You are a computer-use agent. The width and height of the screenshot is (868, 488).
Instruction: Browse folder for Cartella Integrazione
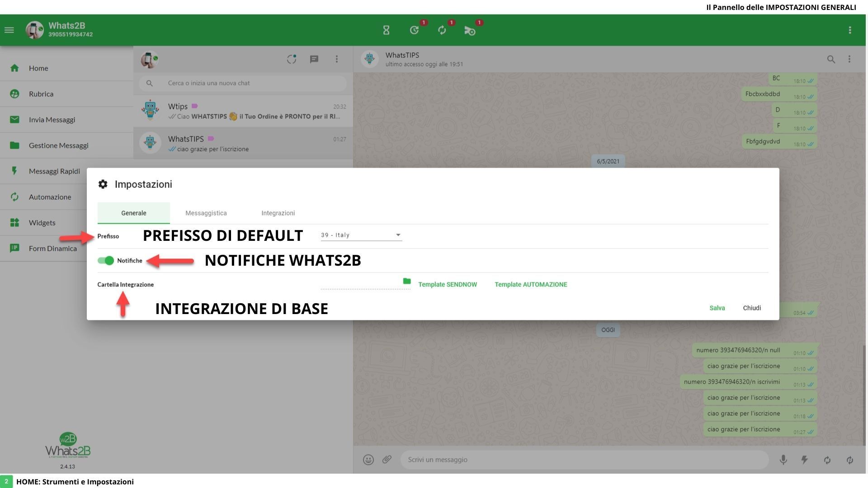pyautogui.click(x=407, y=281)
